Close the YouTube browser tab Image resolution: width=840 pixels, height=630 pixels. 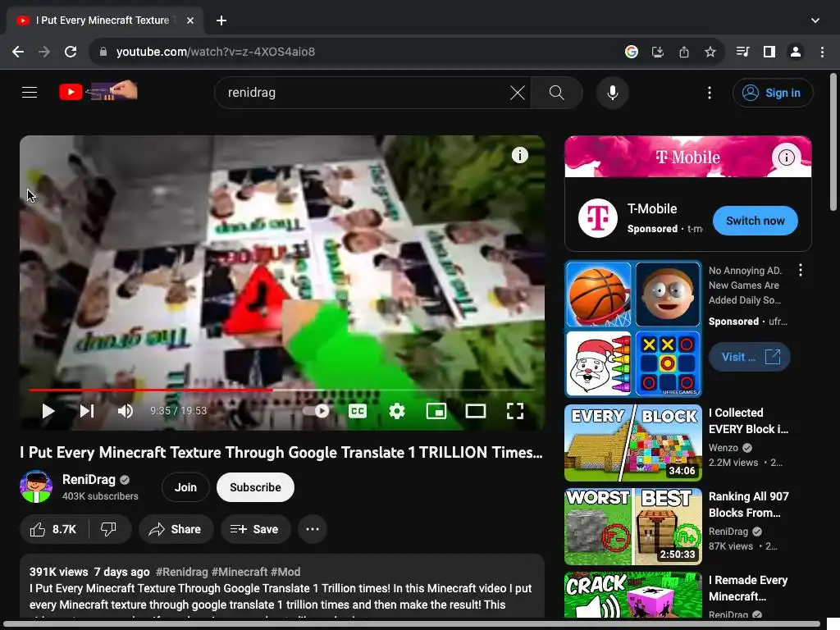190,21
